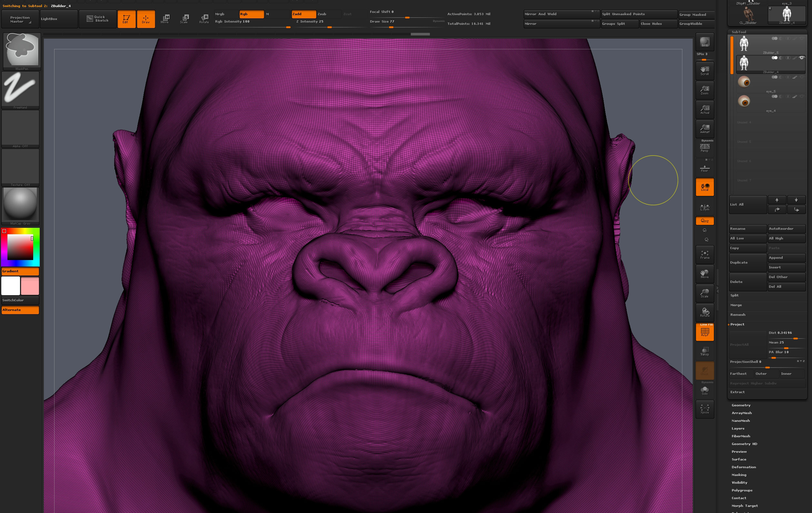Toggle Rgb paint mode
Screen dimensions: 812x513
coord(252,14)
